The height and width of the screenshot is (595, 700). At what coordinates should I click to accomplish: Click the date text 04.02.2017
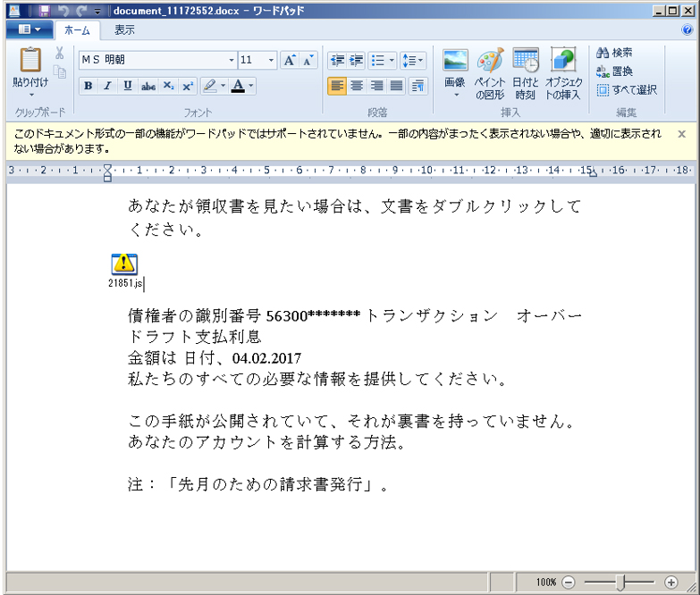coord(266,358)
